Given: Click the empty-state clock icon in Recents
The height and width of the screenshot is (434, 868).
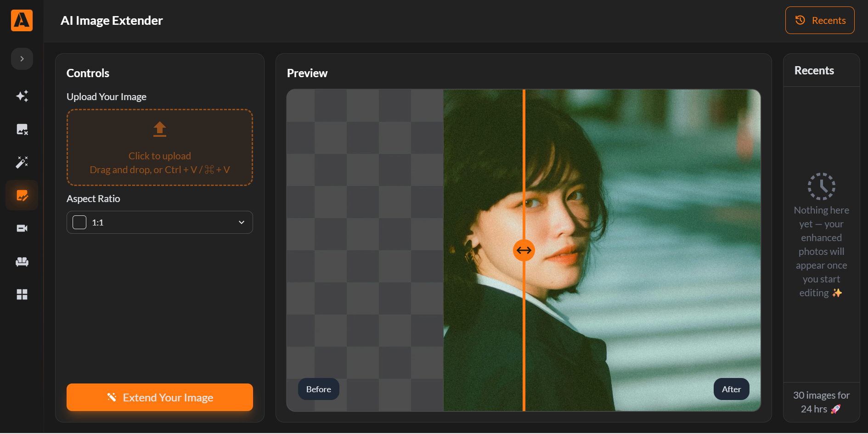Looking at the screenshot, I should pos(821,186).
